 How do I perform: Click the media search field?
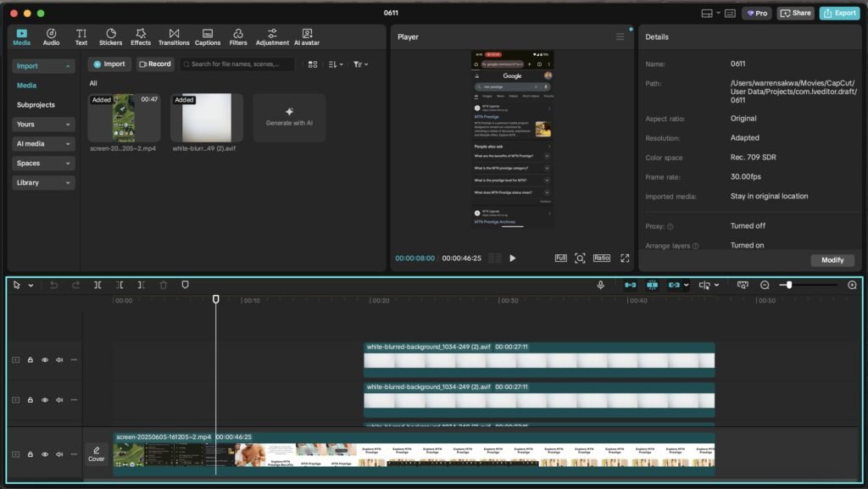(x=236, y=64)
